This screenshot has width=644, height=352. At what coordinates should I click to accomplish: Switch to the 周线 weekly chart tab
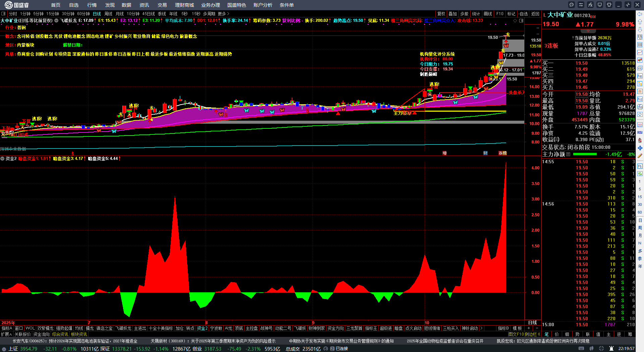coord(108,14)
